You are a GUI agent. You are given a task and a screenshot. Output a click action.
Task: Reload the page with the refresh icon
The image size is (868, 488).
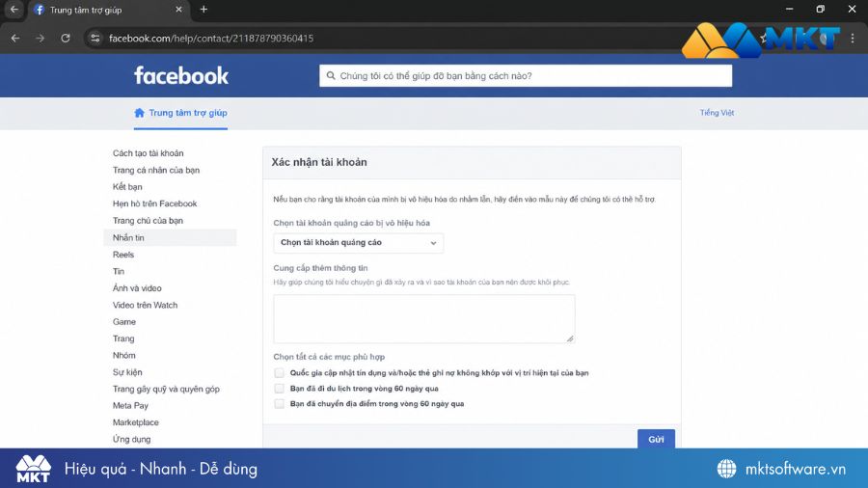click(x=66, y=39)
